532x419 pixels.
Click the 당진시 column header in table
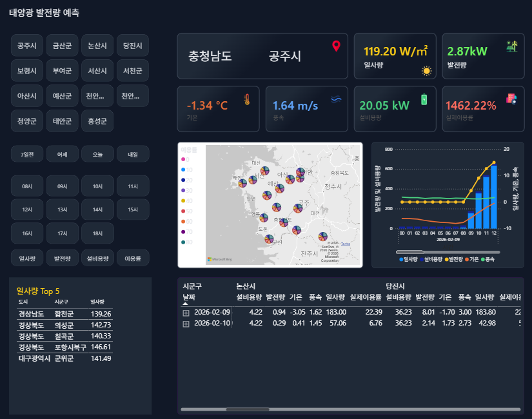click(x=395, y=286)
